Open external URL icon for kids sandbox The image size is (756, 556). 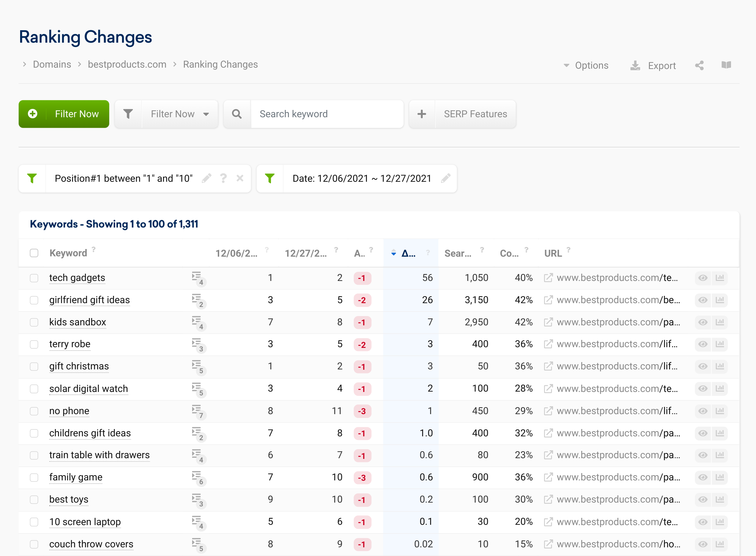548,322
